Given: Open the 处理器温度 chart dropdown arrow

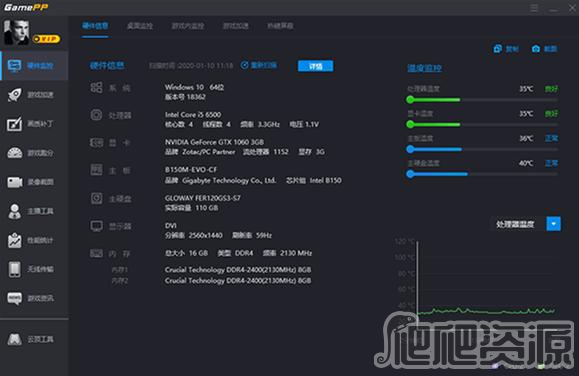Looking at the screenshot, I should pyautogui.click(x=553, y=224).
